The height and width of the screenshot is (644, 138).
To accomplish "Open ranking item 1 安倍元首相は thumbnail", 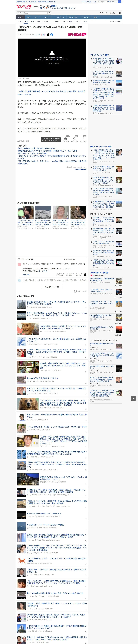I will point(119,61).
